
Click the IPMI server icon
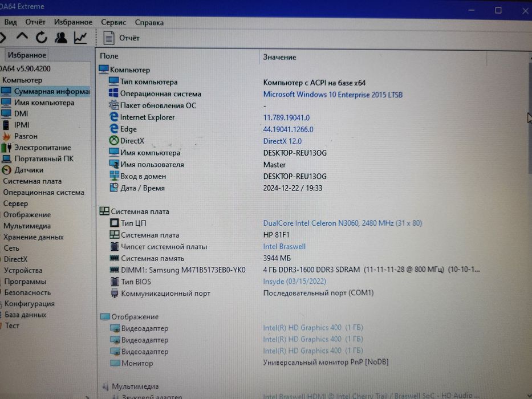[x=6, y=125]
